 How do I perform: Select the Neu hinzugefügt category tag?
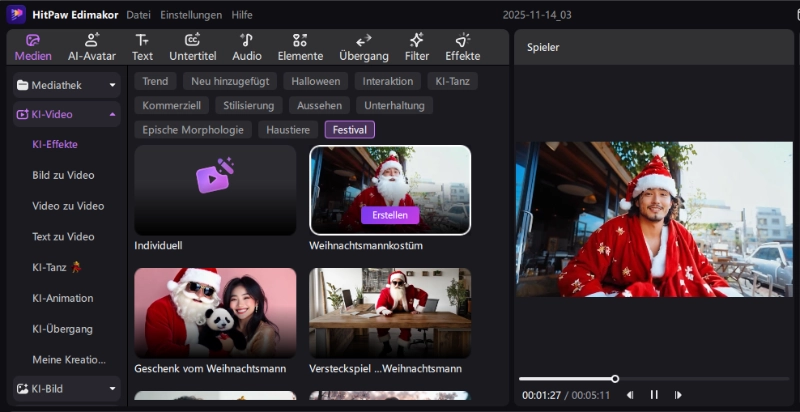(230, 81)
